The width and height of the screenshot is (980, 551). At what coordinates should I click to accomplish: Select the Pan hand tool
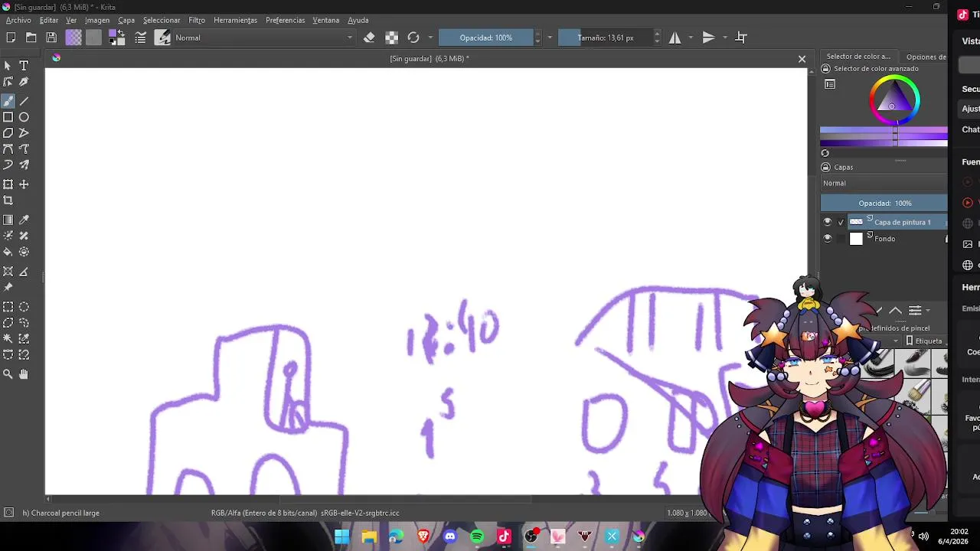click(x=24, y=374)
